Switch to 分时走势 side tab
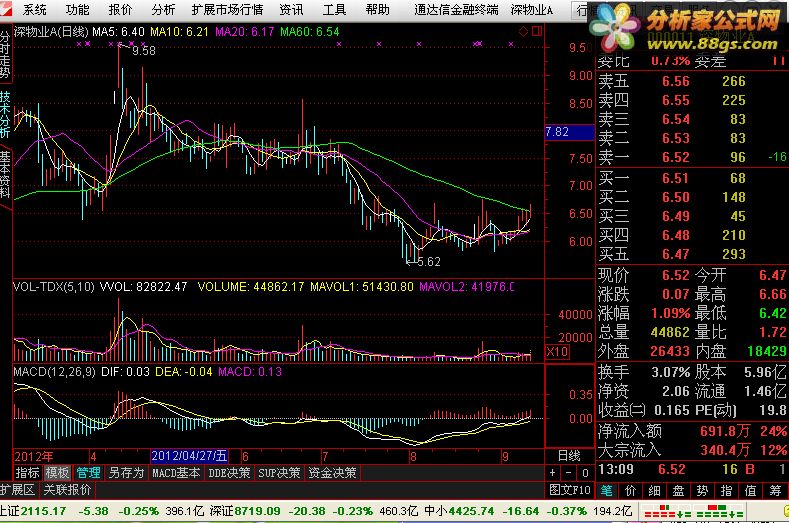This screenshot has width=789, height=523. [5, 55]
